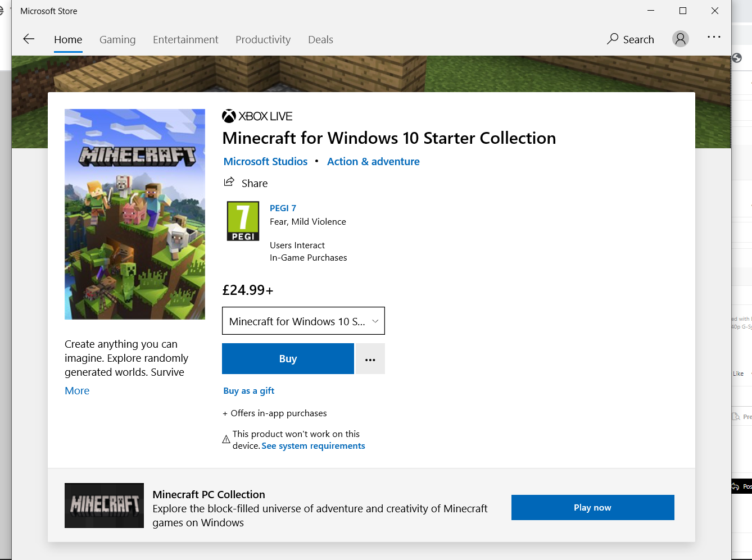Expand the Minecraft edition dropdown

click(303, 321)
